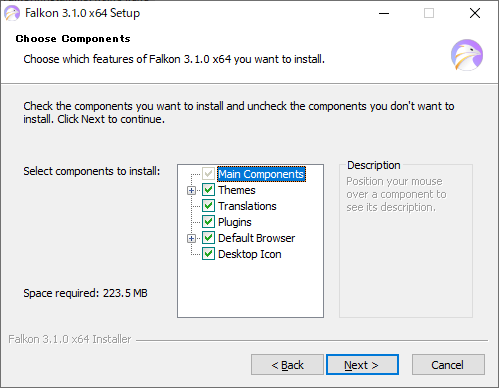Click the greyed Main Components checkbox

pos(208,174)
